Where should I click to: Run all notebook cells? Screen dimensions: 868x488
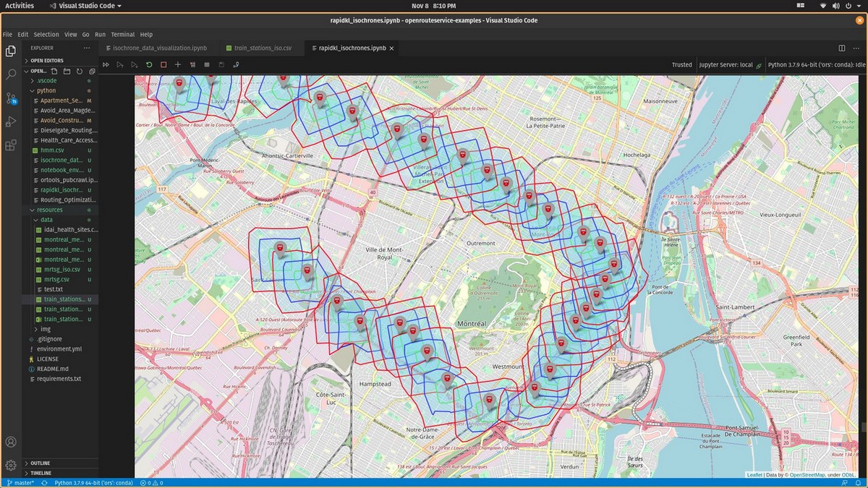[106, 65]
